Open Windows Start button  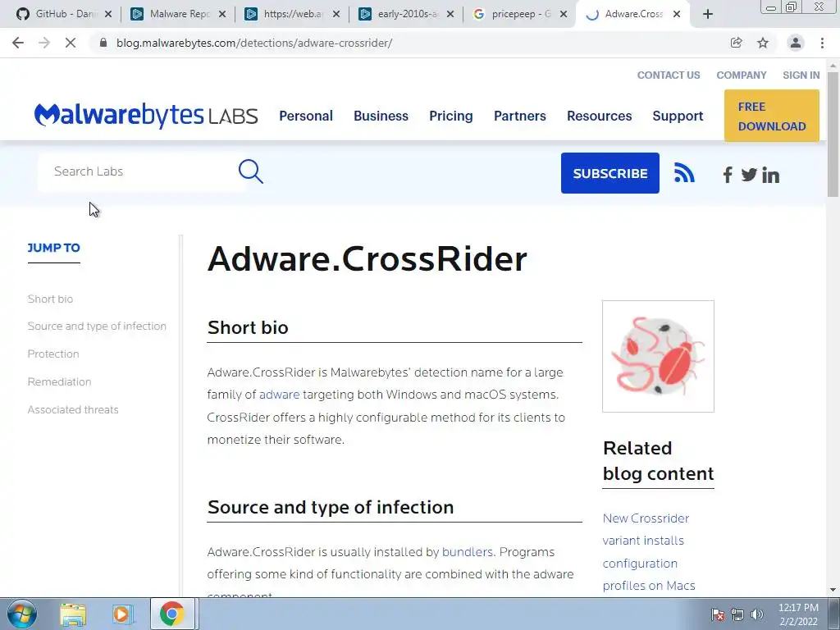(22, 614)
